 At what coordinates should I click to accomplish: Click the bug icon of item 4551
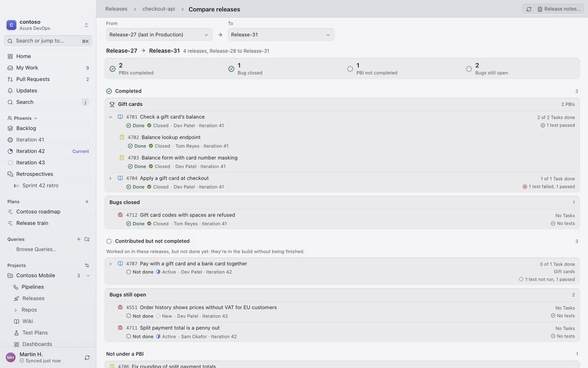point(120,307)
